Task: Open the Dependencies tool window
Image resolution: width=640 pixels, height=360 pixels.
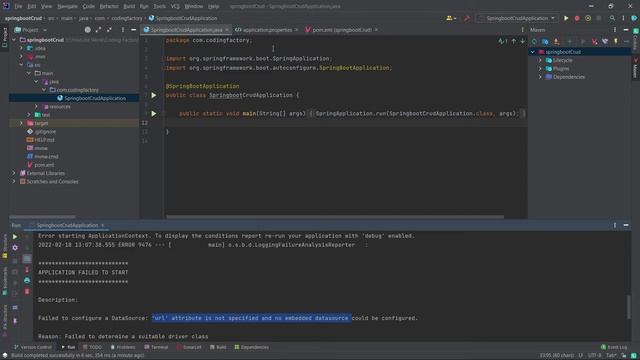Action: [251, 347]
